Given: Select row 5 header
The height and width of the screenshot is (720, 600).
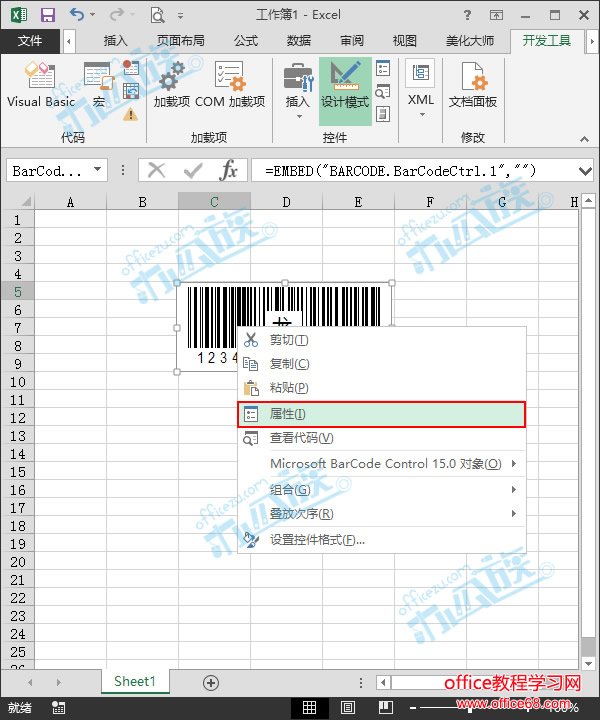Looking at the screenshot, I should click(x=17, y=292).
